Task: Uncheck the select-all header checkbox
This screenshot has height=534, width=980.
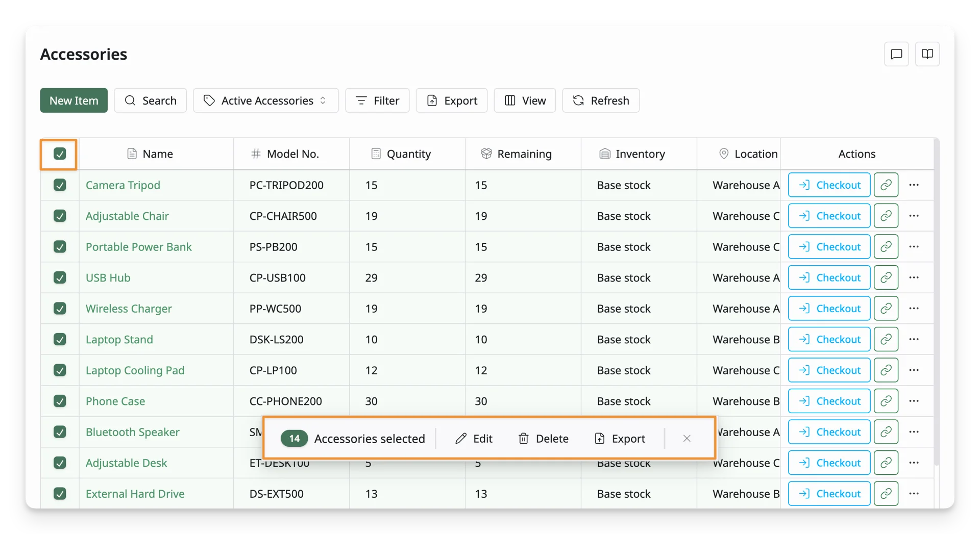Action: tap(60, 154)
